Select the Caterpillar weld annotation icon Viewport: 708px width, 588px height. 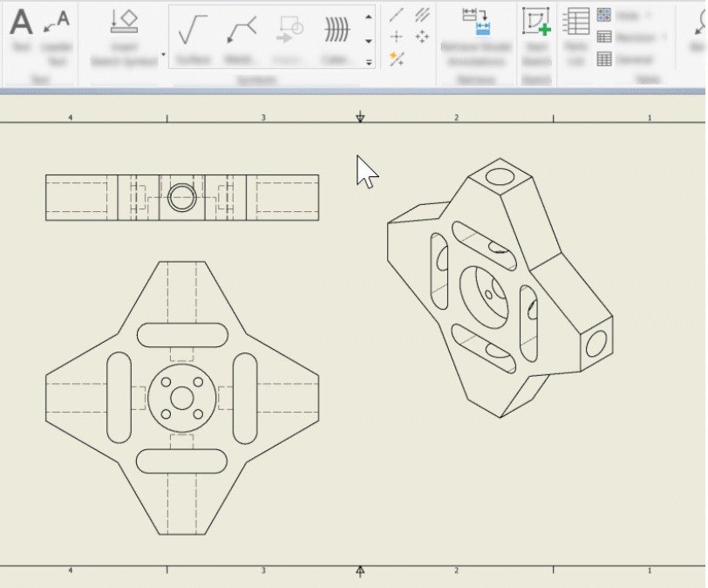pos(337,39)
